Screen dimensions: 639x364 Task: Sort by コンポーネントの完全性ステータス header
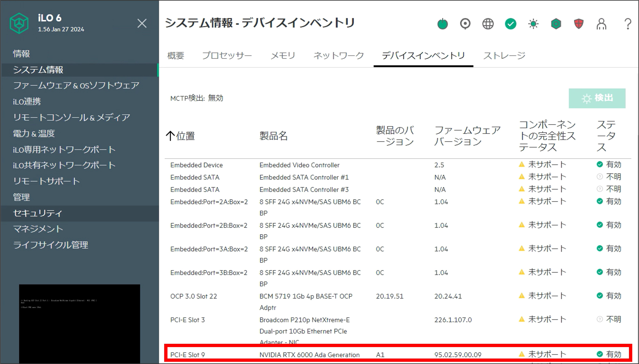[547, 136]
